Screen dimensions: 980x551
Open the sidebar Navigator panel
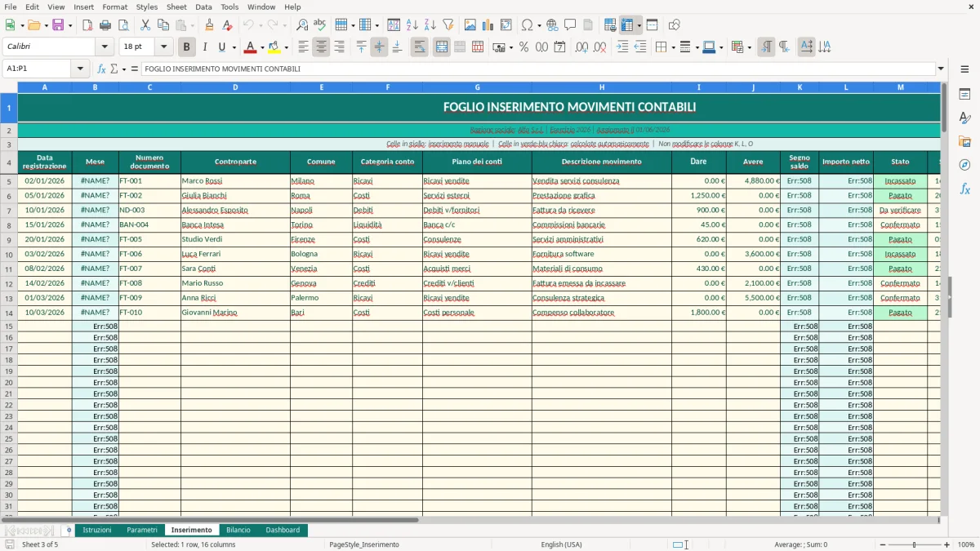tap(964, 165)
